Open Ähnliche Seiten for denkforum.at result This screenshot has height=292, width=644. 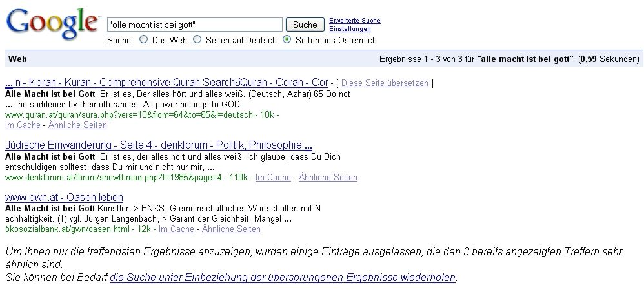click(328, 177)
